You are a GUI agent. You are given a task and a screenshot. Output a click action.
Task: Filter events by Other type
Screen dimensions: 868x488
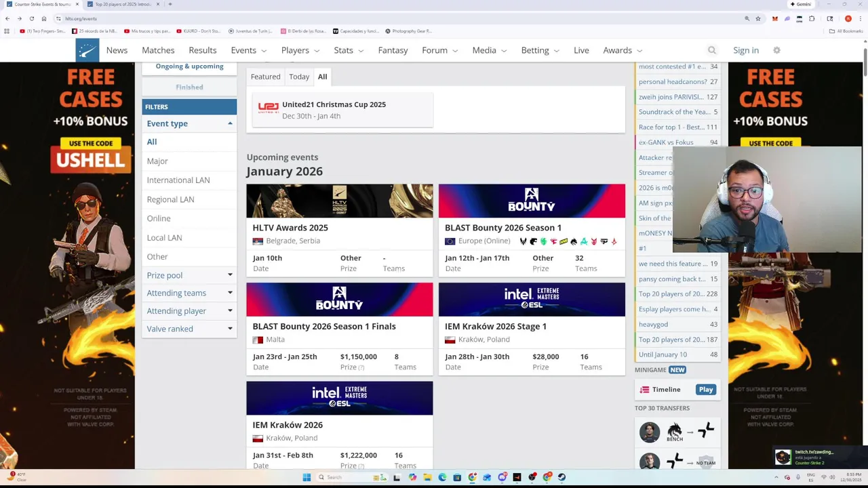click(x=157, y=257)
